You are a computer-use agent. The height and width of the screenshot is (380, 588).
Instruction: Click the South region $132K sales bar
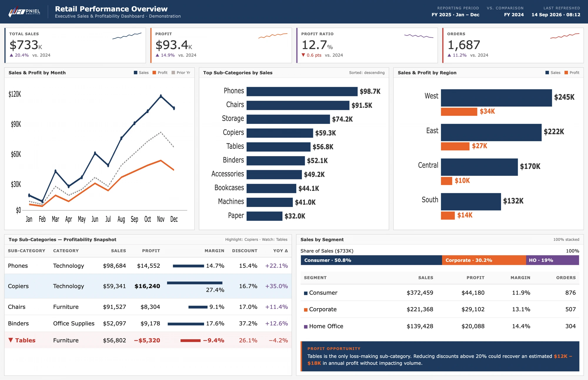click(471, 202)
